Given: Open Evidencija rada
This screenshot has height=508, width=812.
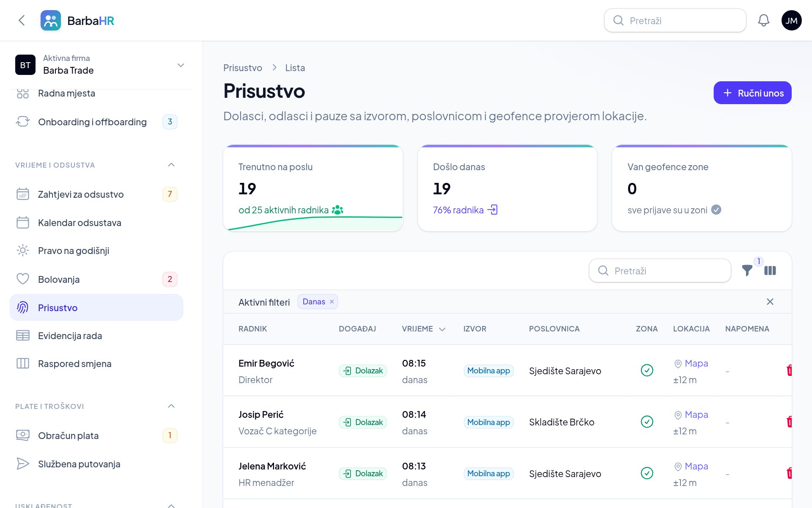Looking at the screenshot, I should [96, 336].
